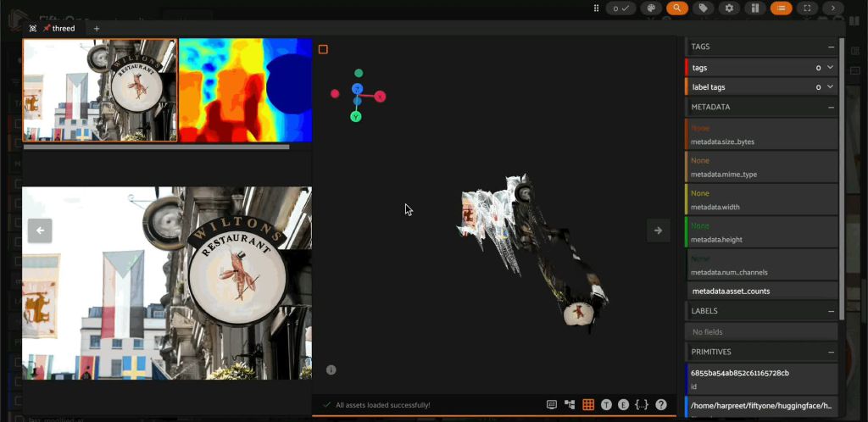Grab the six-dot drag handle in top toolbar
The height and width of the screenshot is (422, 868).
point(596,8)
